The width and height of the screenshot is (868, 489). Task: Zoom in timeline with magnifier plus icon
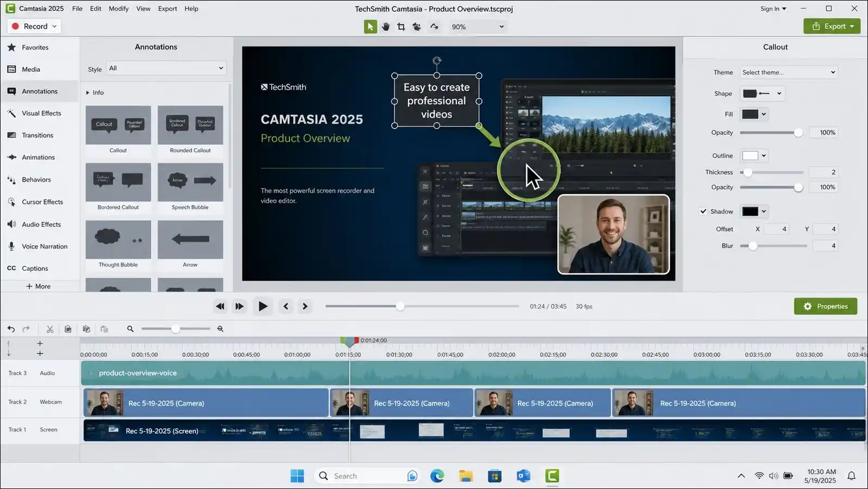click(x=220, y=329)
